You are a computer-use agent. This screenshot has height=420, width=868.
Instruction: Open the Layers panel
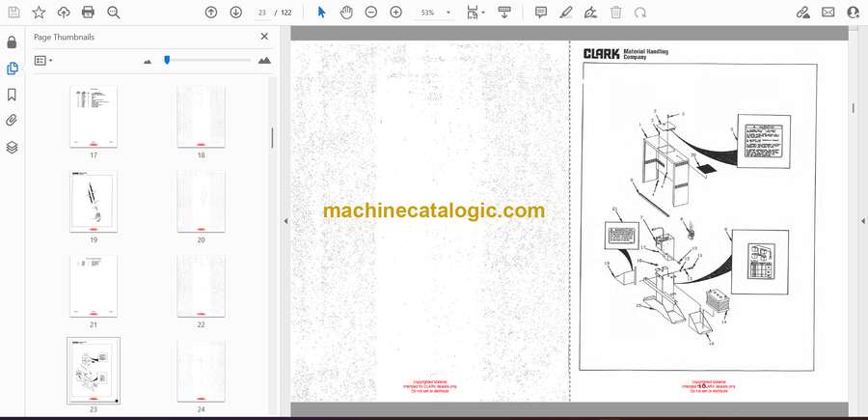tap(13, 147)
